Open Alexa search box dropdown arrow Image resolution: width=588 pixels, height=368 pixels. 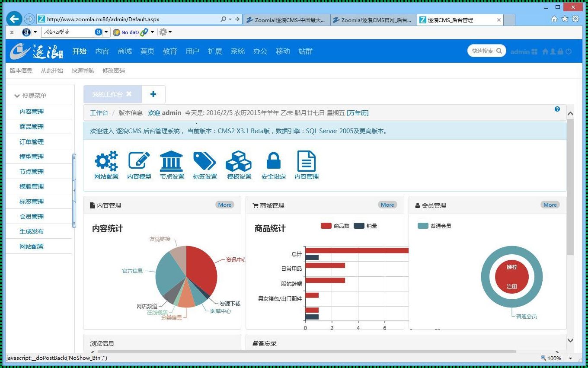[x=107, y=32]
